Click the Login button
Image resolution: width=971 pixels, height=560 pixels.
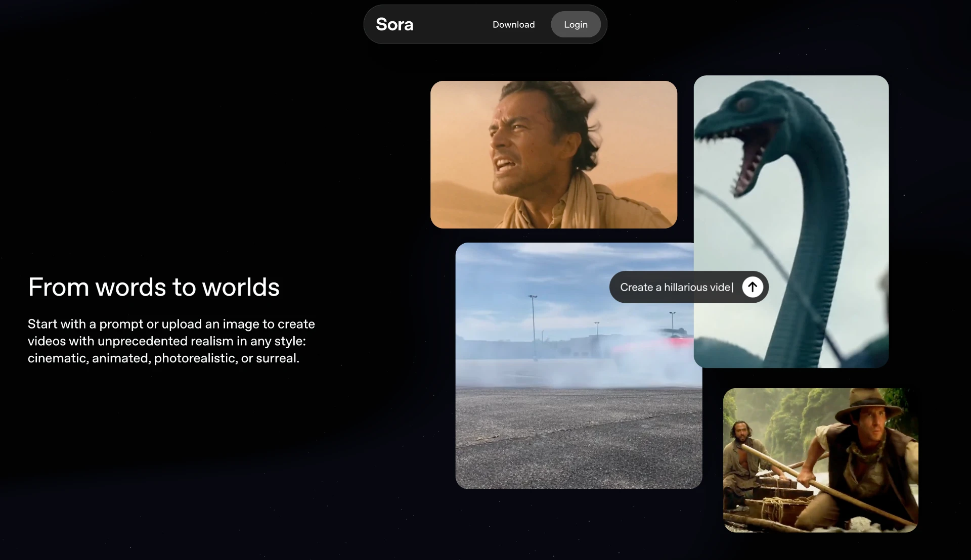[x=576, y=24]
